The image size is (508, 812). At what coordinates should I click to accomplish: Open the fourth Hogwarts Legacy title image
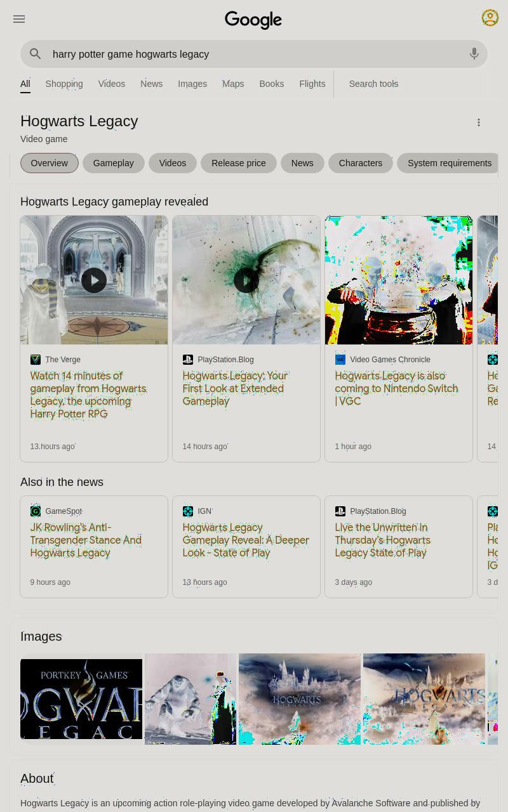(x=424, y=699)
